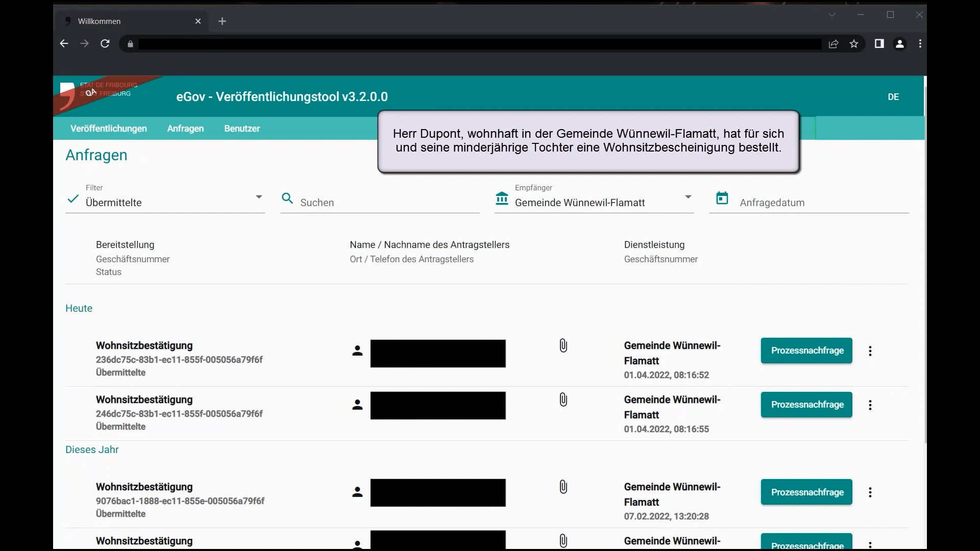The width and height of the screenshot is (980, 551).
Task: Expand the Empfänger Gemeinde Wünnewil-Flamatt dropdown
Action: (688, 197)
